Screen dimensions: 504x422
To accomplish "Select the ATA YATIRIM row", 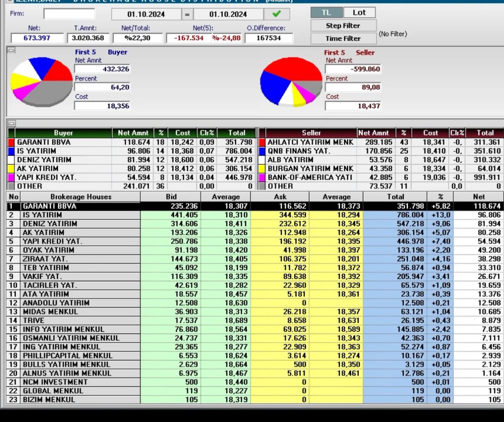I will (x=255, y=294).
